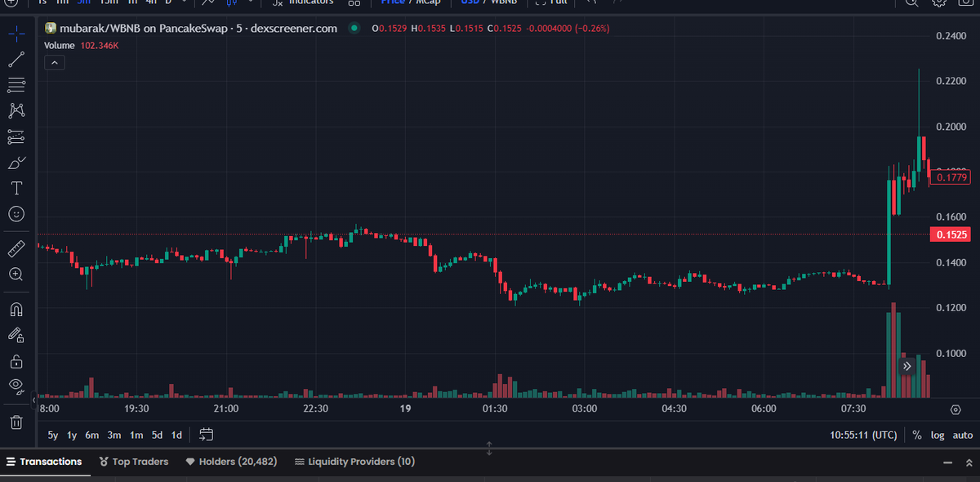Toggle the auto scale
Screen dimensions: 980x482
[963, 435]
